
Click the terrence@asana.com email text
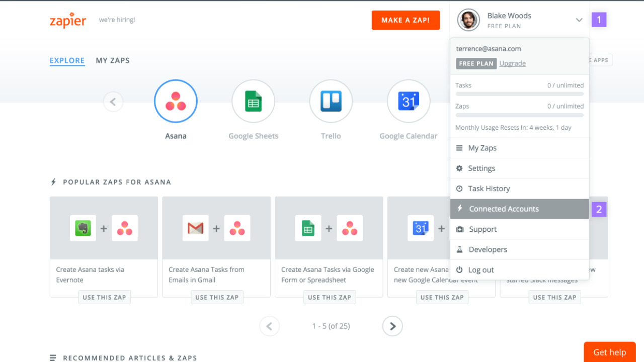point(489,49)
